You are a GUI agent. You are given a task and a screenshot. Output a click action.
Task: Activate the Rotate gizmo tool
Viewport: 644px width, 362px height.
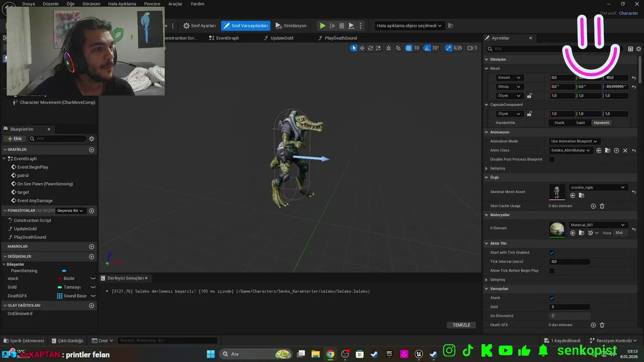(x=370, y=48)
